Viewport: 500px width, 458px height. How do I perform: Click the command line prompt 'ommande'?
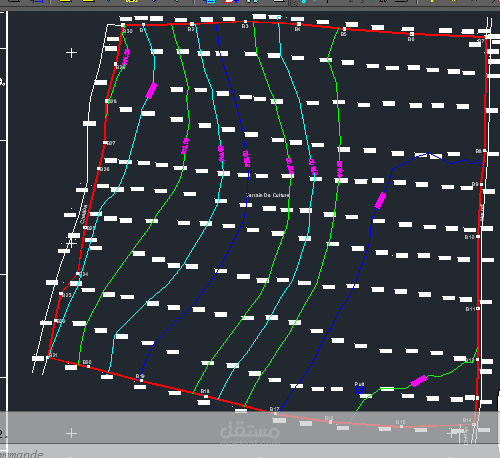pyautogui.click(x=22, y=454)
